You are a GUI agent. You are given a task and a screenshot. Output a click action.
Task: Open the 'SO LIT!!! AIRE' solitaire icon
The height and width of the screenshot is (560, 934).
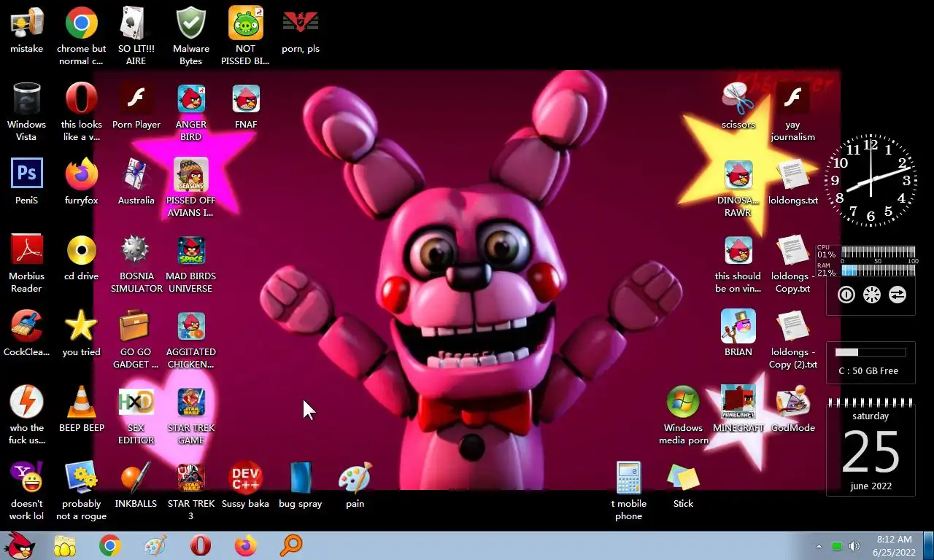pyautogui.click(x=136, y=23)
